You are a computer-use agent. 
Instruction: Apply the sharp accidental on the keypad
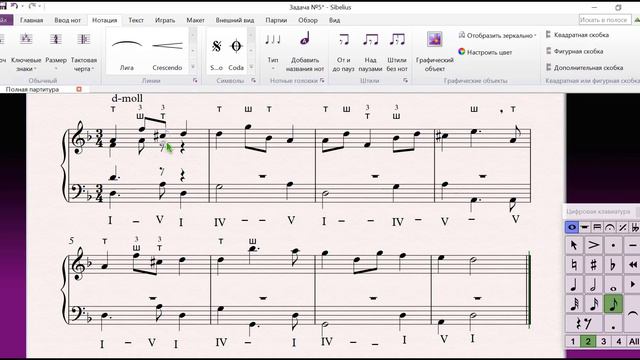(x=593, y=265)
